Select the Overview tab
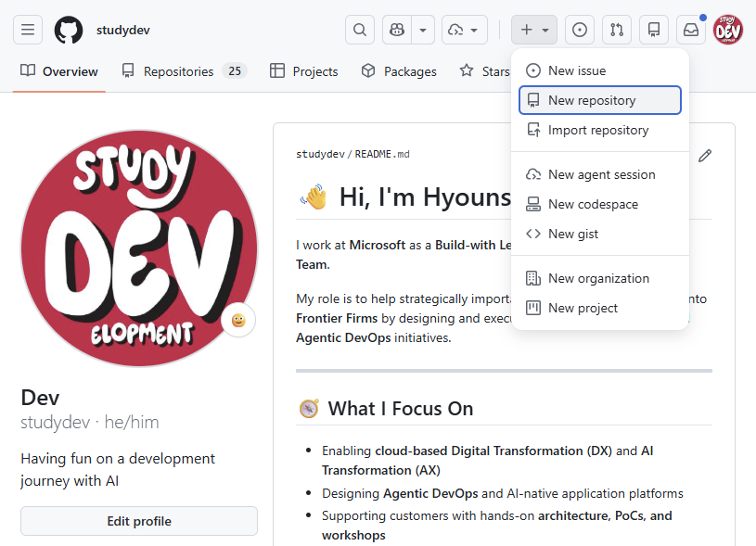Screen dimensions: 756x546 coord(58,71)
